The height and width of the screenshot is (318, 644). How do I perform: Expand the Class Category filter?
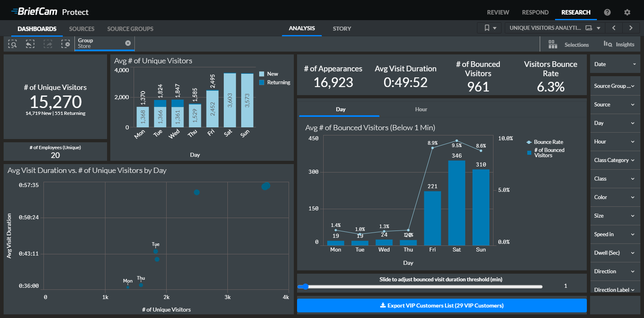click(615, 160)
